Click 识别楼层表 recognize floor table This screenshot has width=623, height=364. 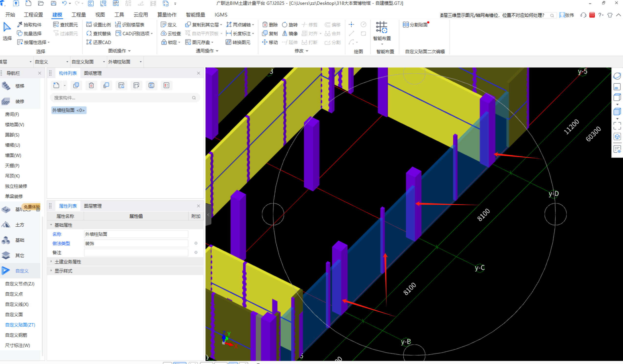click(x=130, y=25)
